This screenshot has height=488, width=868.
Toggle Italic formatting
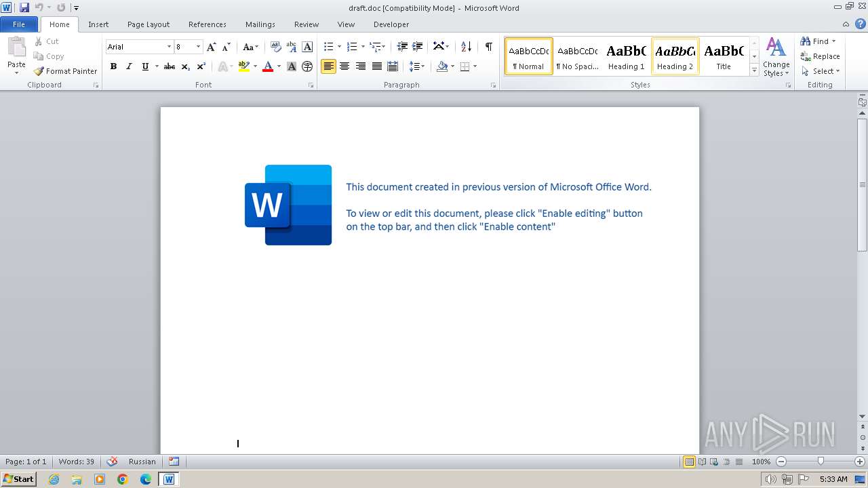pos(129,66)
